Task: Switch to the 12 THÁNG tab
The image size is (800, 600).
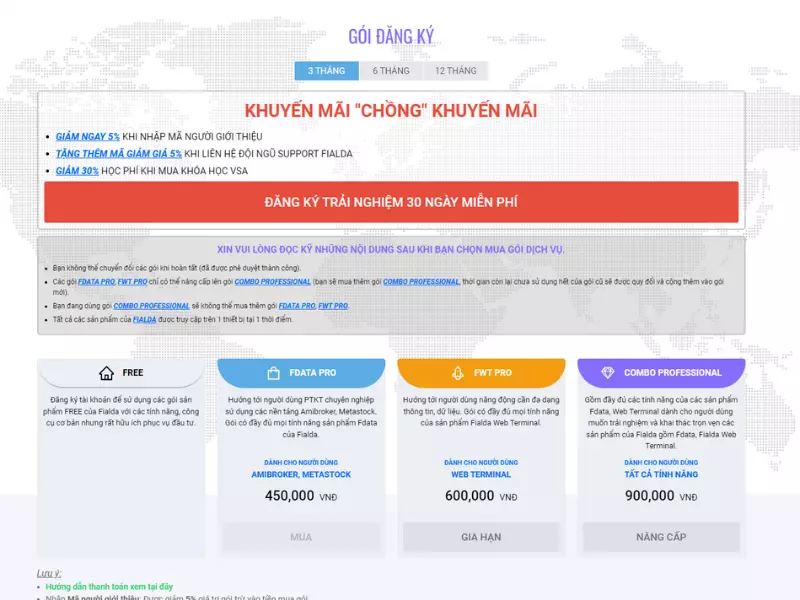Action: coord(456,71)
